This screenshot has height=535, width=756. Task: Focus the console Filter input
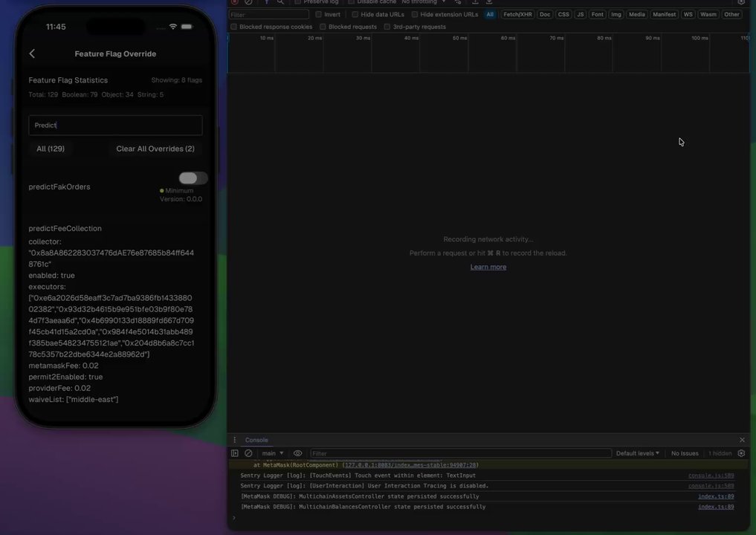[x=461, y=453]
